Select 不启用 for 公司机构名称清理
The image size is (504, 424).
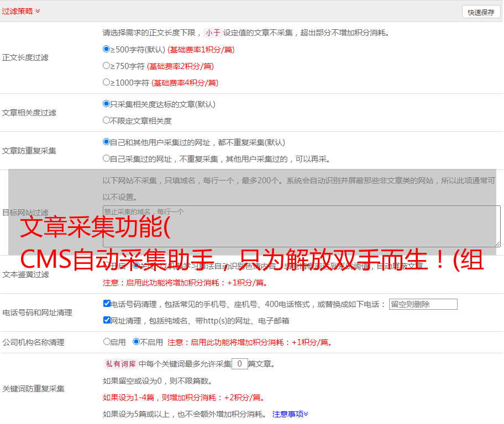click(136, 342)
